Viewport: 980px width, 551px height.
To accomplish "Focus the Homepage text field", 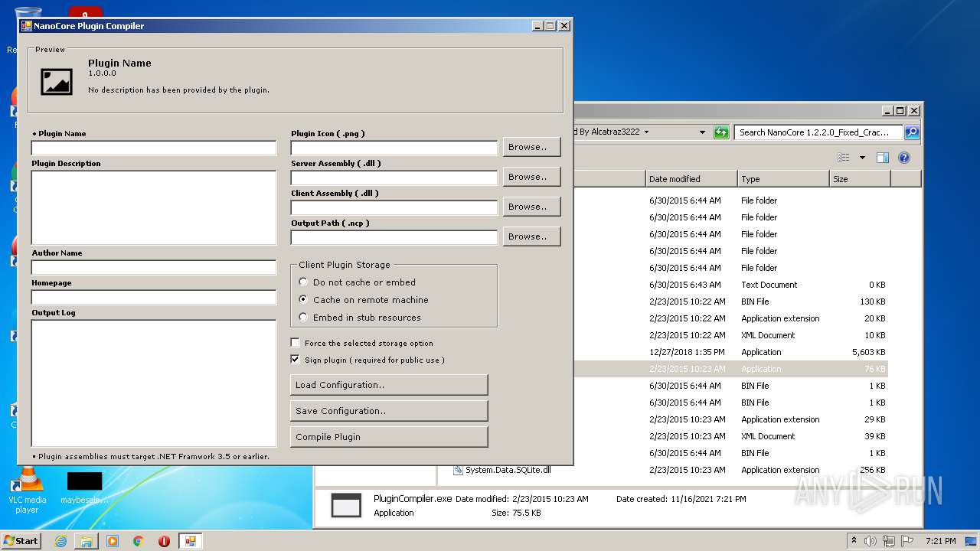I will point(154,297).
